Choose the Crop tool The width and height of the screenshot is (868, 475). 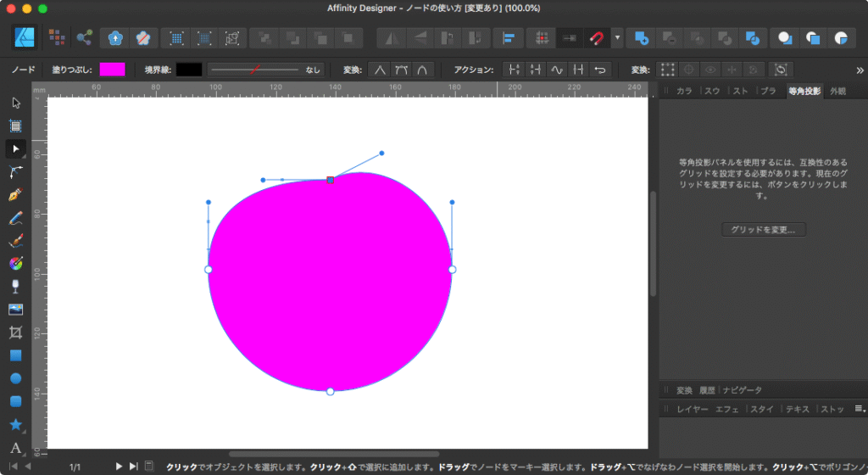15,332
